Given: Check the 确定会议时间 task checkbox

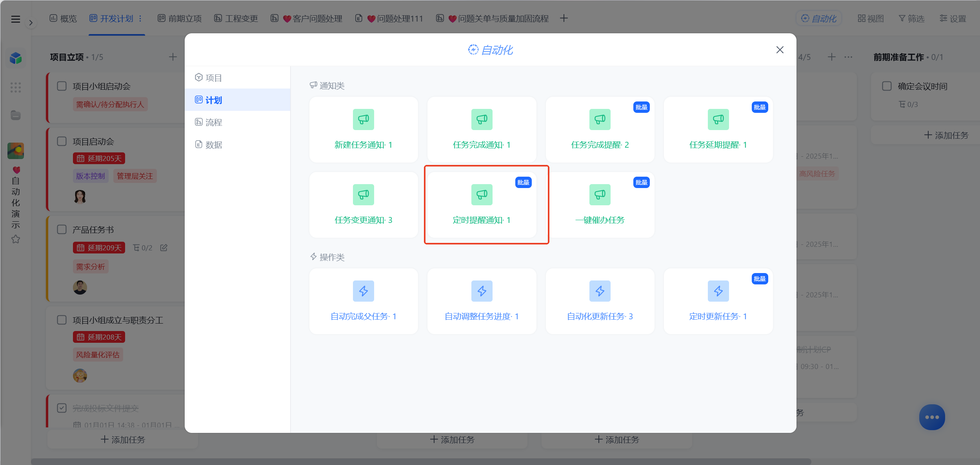Looking at the screenshot, I should (887, 86).
